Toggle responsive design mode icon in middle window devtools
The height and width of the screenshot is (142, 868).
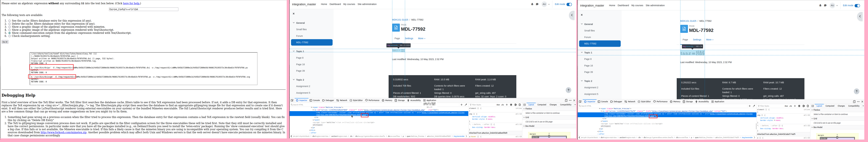(x=566, y=100)
